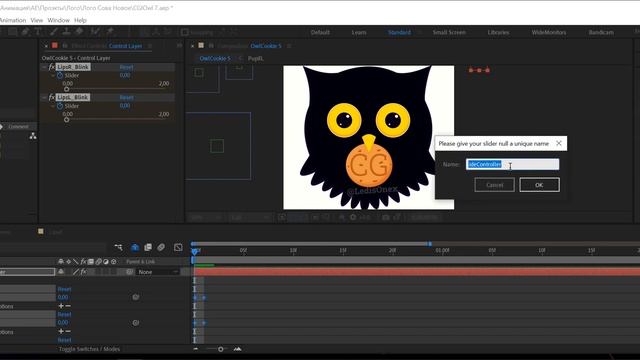
Task: Open the Help menu
Action: [80, 20]
